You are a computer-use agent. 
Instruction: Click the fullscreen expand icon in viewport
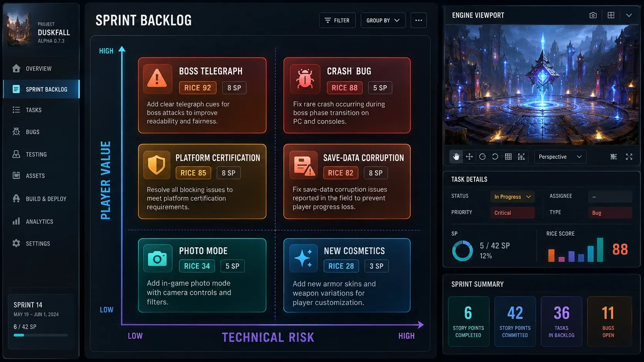(629, 157)
